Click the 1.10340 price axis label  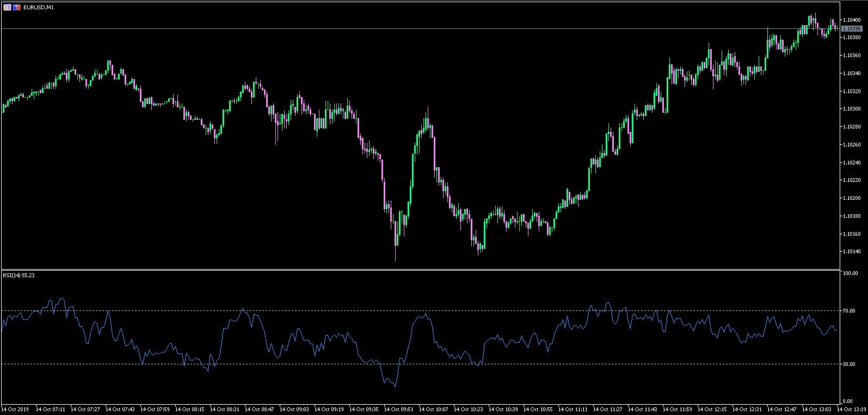[852, 74]
